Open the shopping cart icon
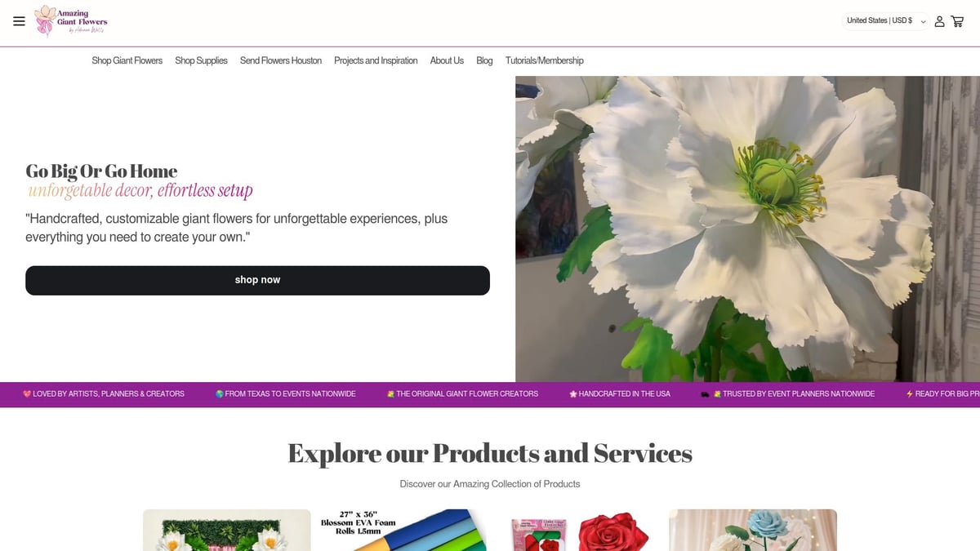Screen dimensions: 980x551 point(957,21)
